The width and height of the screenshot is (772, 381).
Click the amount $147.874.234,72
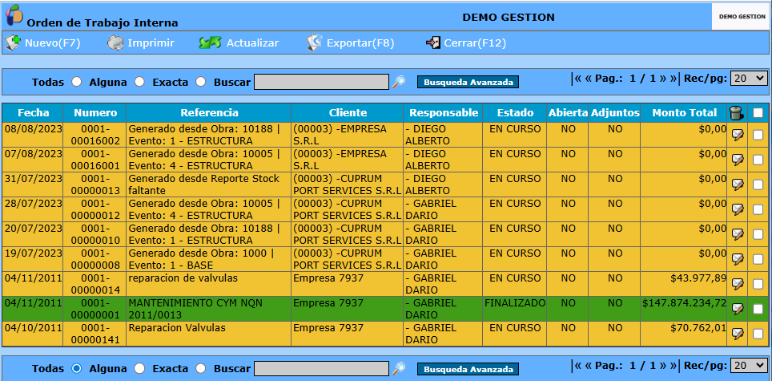click(684, 303)
